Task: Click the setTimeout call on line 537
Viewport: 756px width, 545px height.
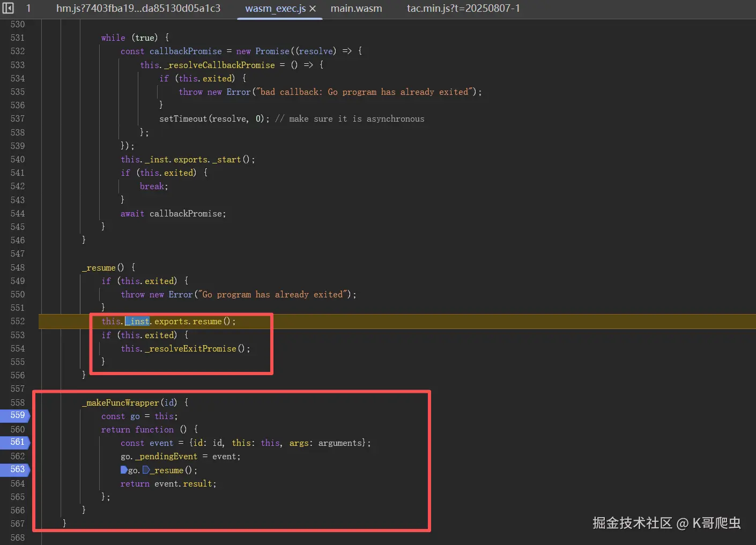Action: [x=183, y=118]
